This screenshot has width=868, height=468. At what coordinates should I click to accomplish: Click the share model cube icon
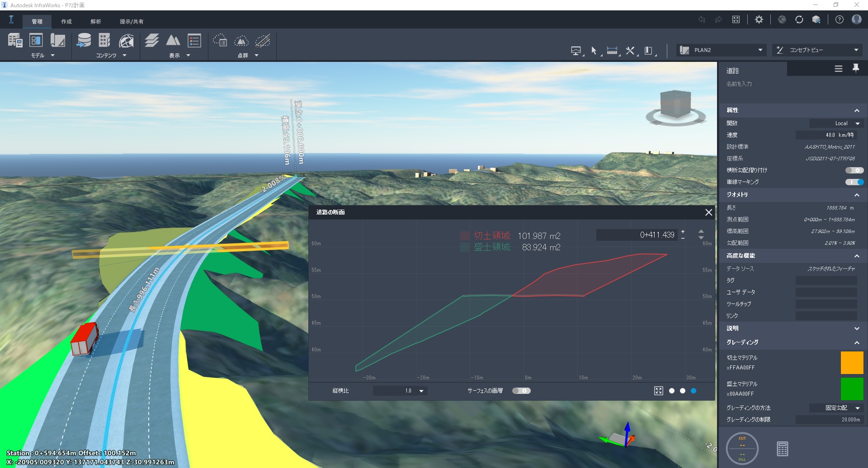pyautogui.click(x=816, y=19)
